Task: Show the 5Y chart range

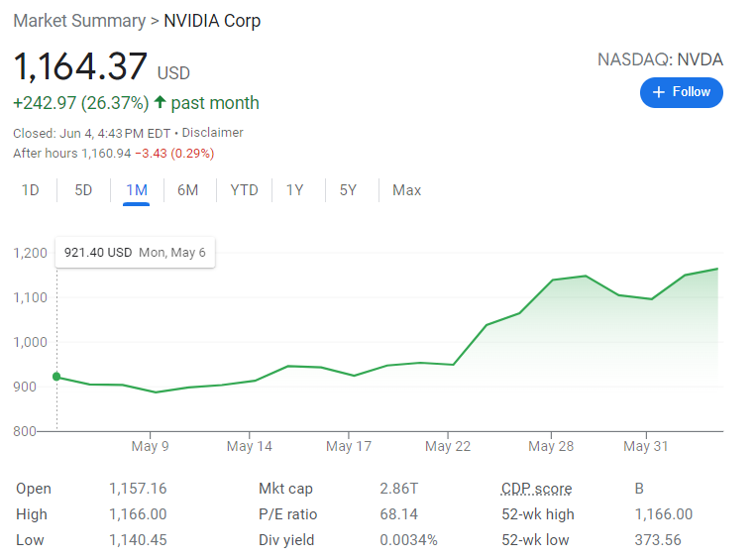Action: point(348,190)
